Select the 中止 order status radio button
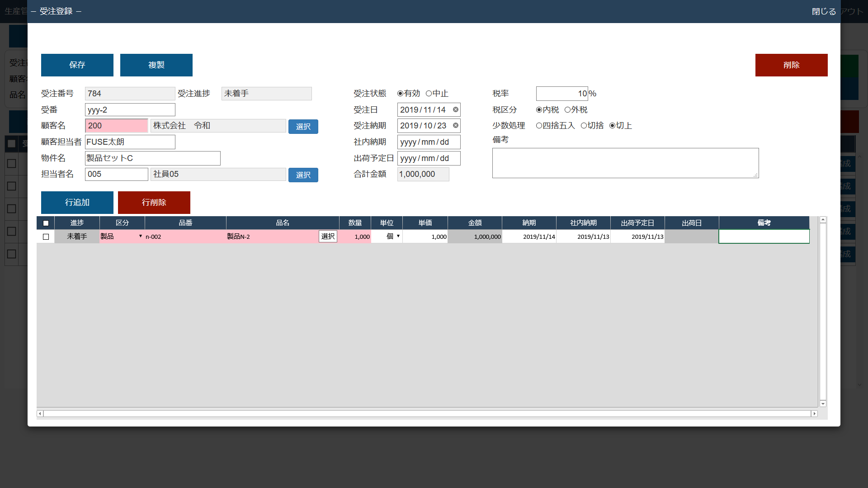 point(429,94)
